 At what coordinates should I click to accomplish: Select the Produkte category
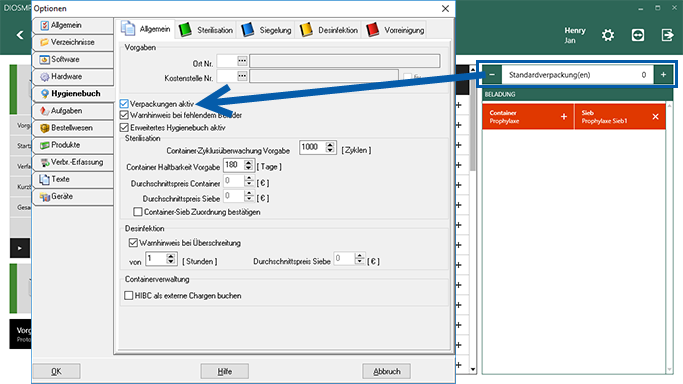73,145
